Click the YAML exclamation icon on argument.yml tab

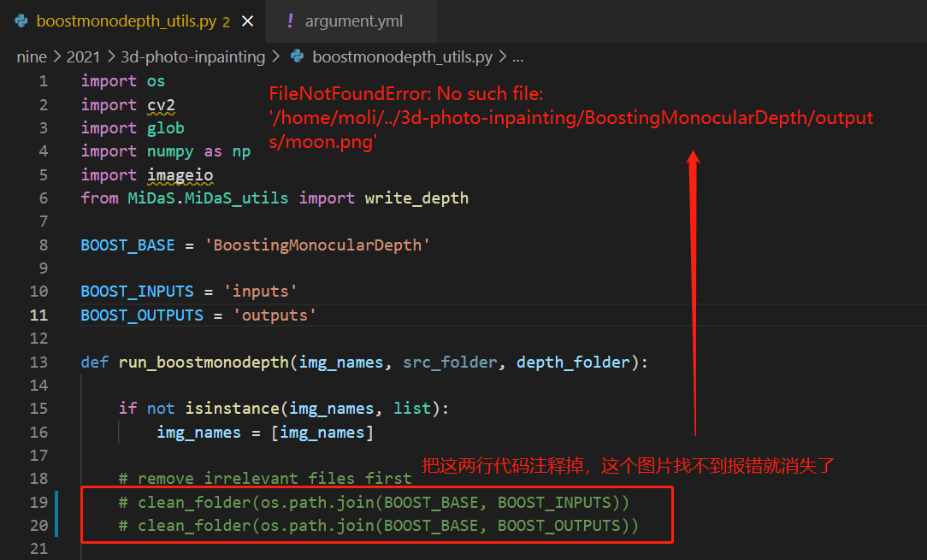point(290,21)
